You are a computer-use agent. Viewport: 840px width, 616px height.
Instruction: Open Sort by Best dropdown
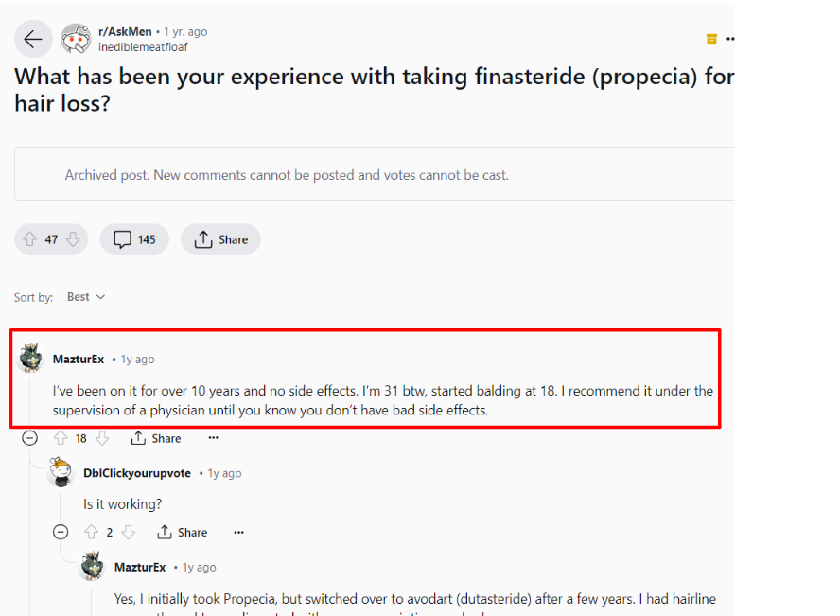pos(85,297)
